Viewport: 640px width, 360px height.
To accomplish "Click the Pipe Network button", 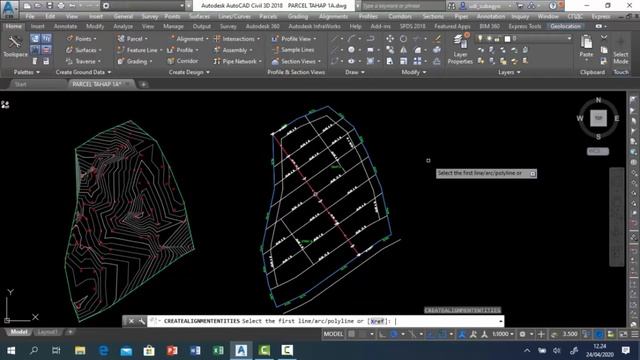I will [237, 61].
